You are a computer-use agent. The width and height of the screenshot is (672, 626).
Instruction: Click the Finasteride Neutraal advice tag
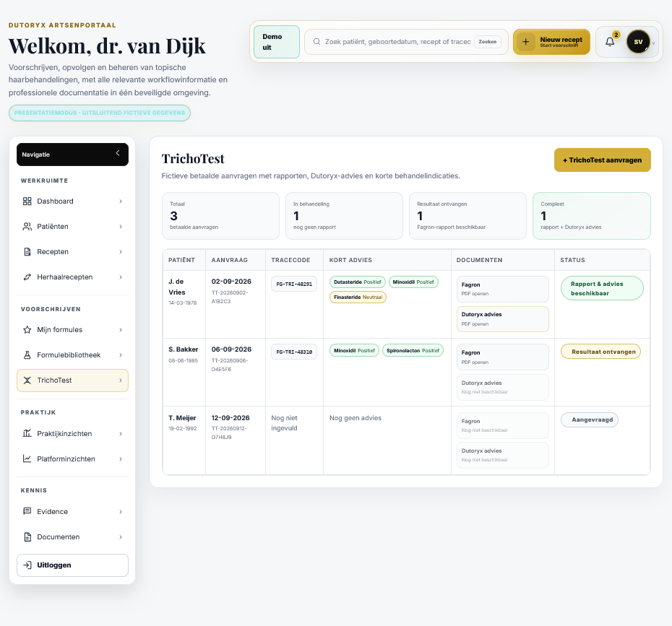coord(358,297)
